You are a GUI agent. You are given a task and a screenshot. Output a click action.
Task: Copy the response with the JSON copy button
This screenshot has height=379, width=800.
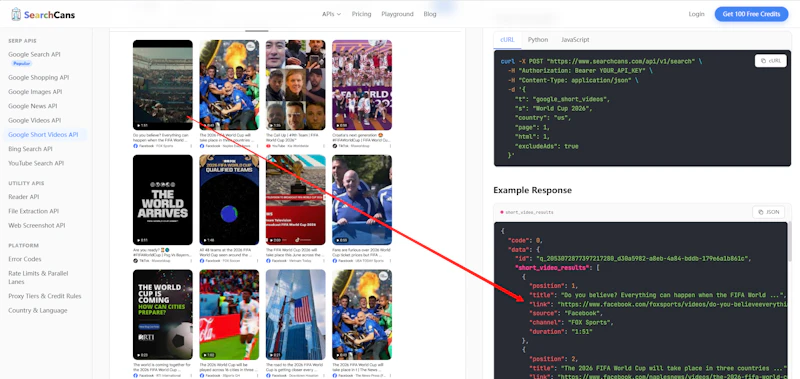[768, 212]
